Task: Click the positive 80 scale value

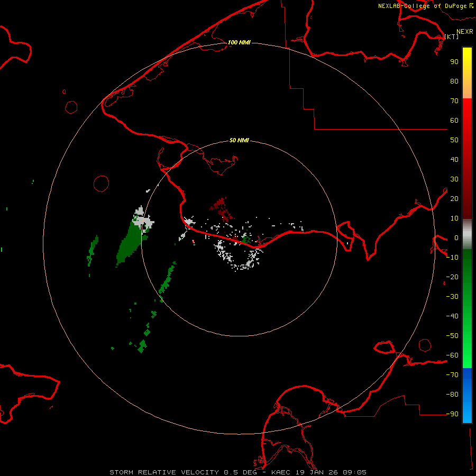Action: [x=454, y=81]
